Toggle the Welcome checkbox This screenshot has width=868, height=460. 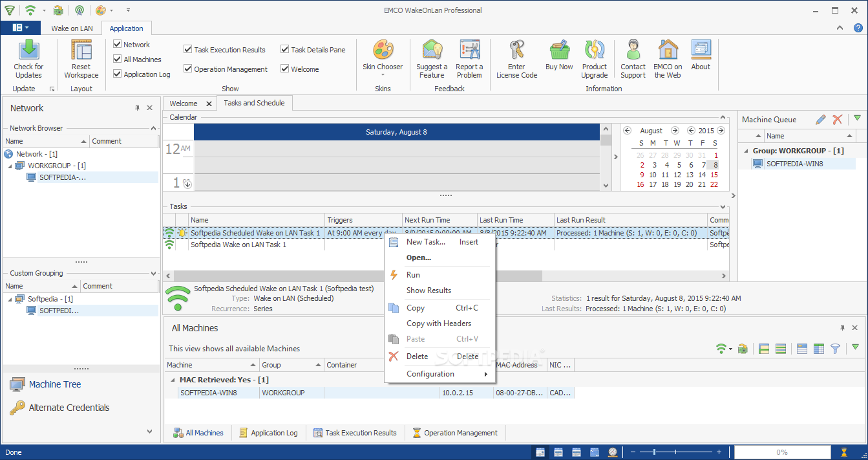285,69
